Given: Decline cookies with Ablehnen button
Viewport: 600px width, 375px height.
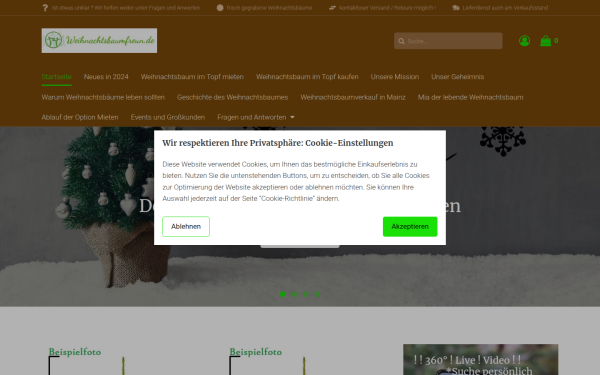Looking at the screenshot, I should [186, 227].
